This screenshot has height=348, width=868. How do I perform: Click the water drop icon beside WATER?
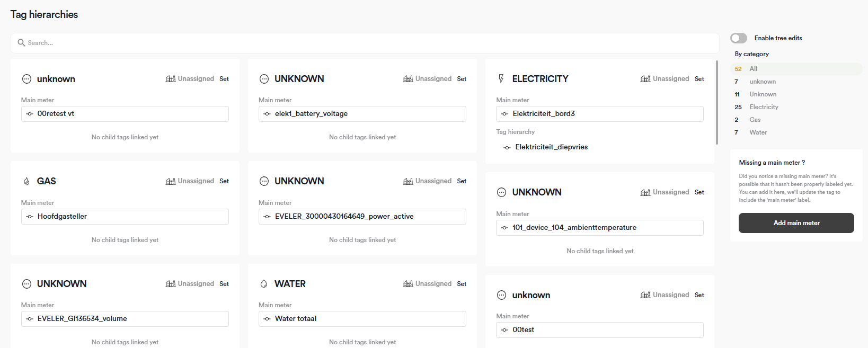(x=264, y=284)
